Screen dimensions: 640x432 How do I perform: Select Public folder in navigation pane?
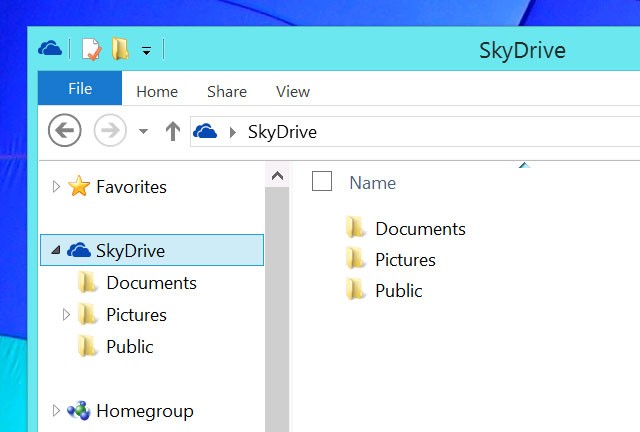pos(129,347)
